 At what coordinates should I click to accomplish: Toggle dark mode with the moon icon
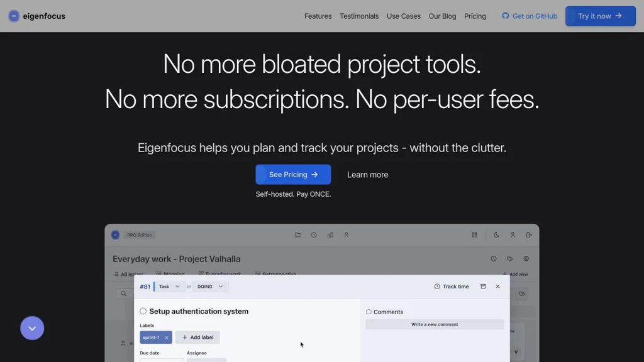pyautogui.click(x=496, y=235)
